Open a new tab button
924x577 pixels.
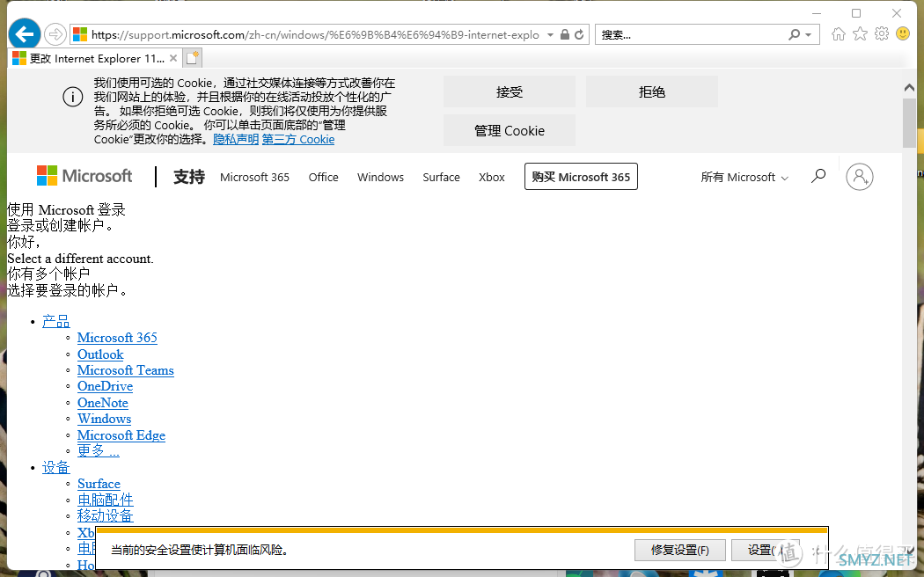click(x=193, y=58)
